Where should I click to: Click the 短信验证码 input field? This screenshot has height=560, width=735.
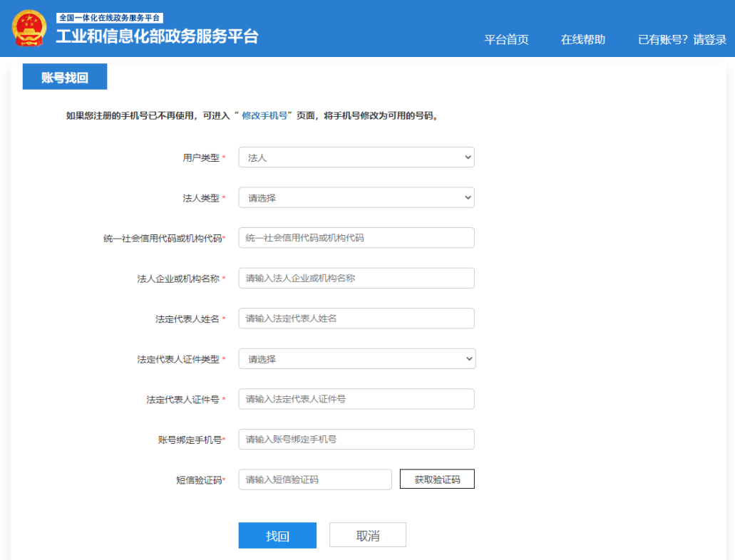tap(314, 479)
